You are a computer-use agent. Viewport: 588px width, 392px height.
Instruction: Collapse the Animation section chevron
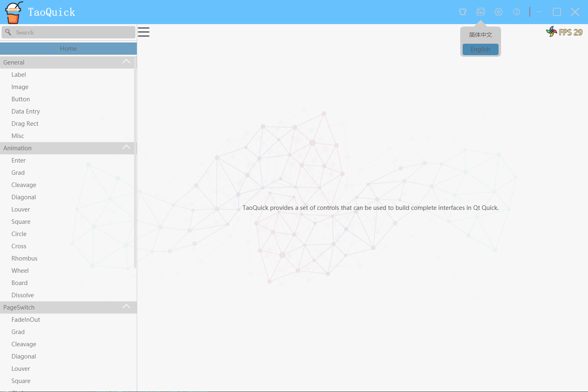(x=127, y=147)
